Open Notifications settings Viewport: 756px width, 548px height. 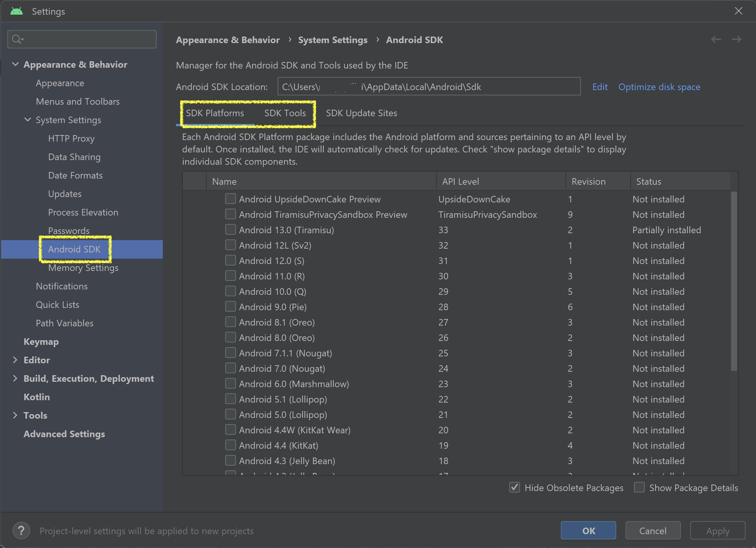[x=62, y=286]
